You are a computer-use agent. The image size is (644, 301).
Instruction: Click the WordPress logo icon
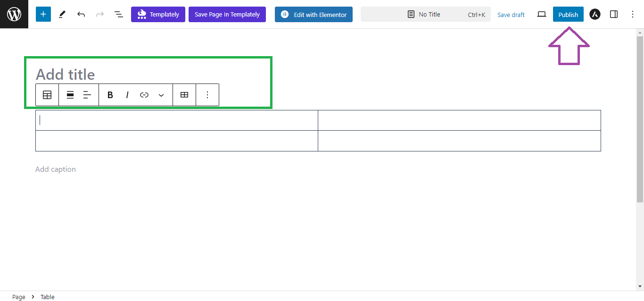pos(14,14)
